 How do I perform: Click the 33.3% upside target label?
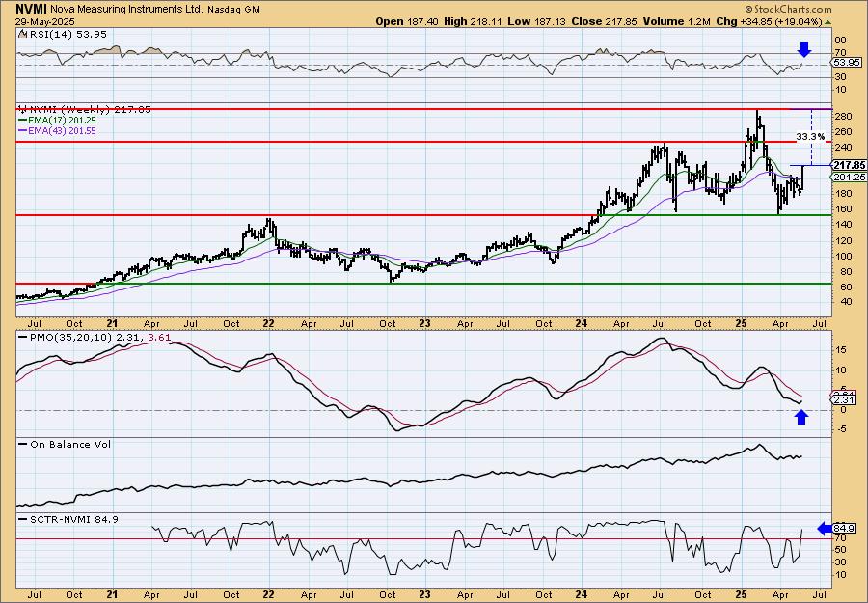pyautogui.click(x=810, y=136)
